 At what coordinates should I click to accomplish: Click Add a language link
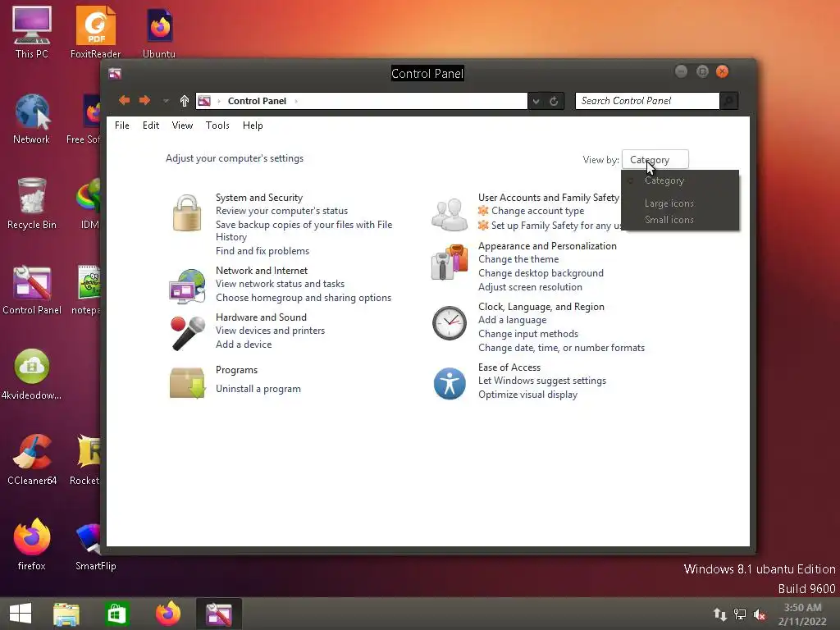pos(512,320)
